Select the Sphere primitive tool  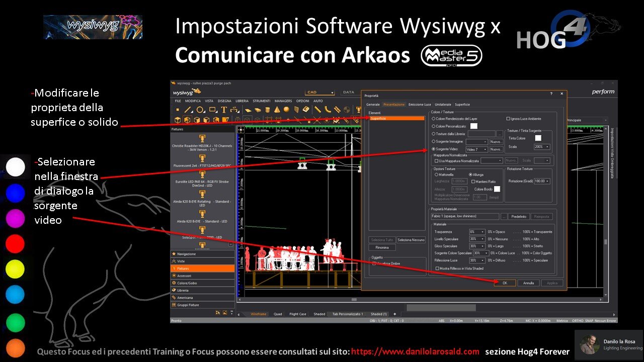286,110
